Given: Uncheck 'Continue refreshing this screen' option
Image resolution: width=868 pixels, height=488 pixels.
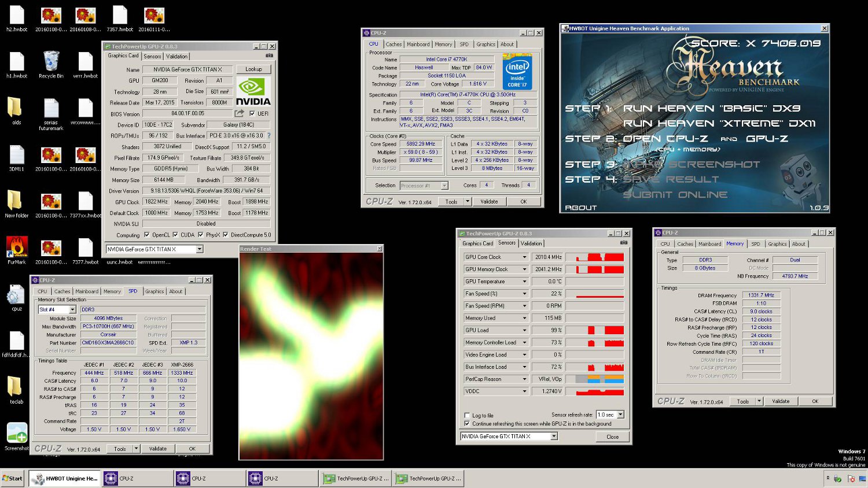Looking at the screenshot, I should pos(467,423).
